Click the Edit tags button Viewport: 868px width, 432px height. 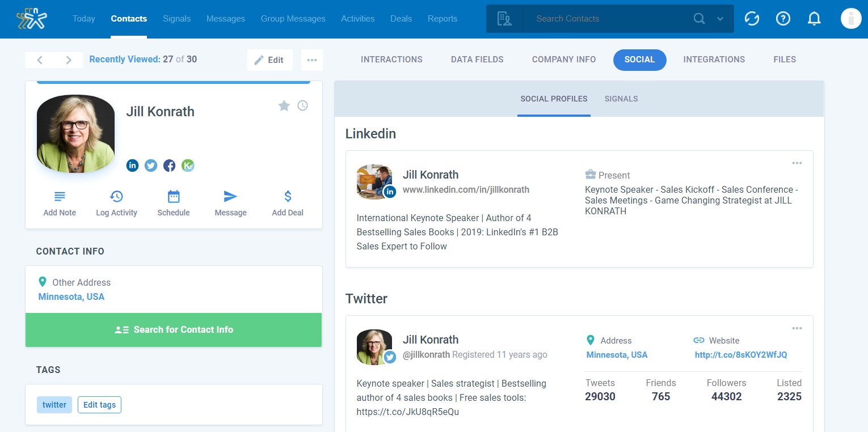click(x=99, y=405)
